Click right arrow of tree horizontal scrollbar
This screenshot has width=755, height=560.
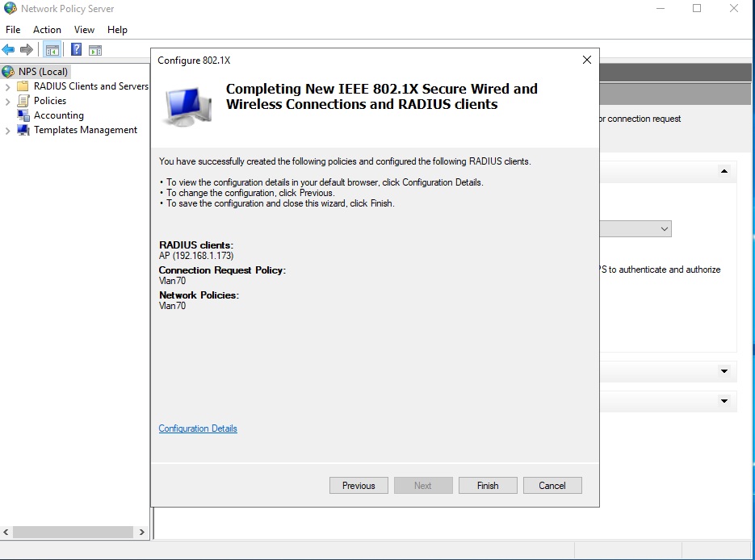point(141,532)
